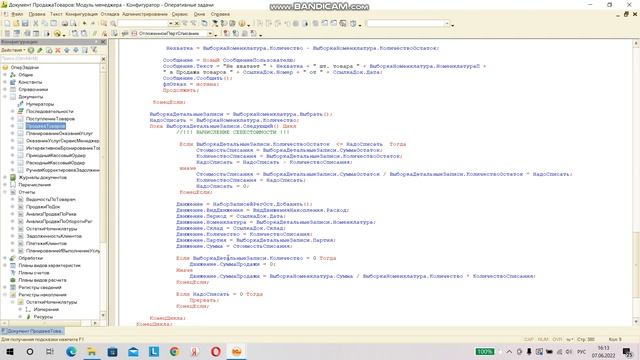Open the Сервис menu
The width and height of the screenshot is (640, 360).
pos(180,14)
